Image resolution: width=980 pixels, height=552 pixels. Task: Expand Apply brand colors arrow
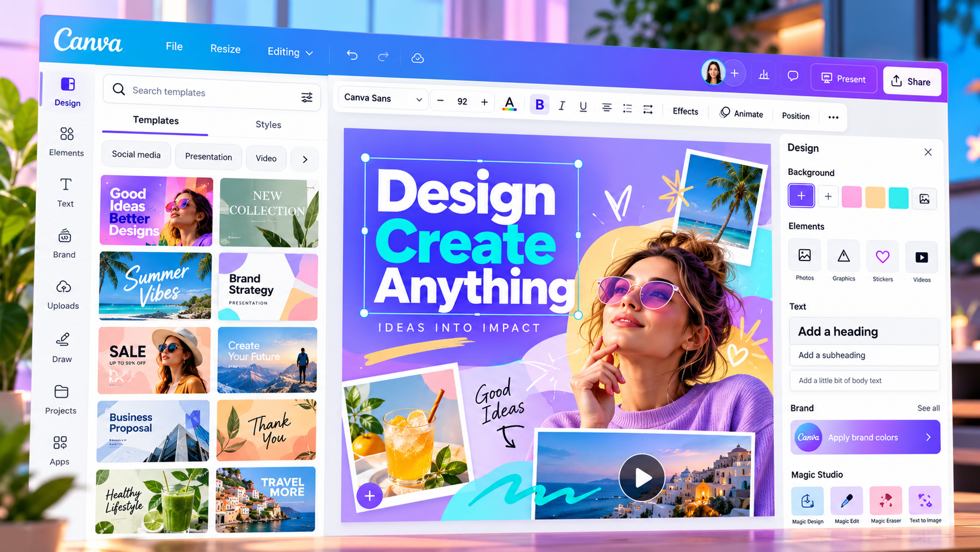tap(928, 437)
